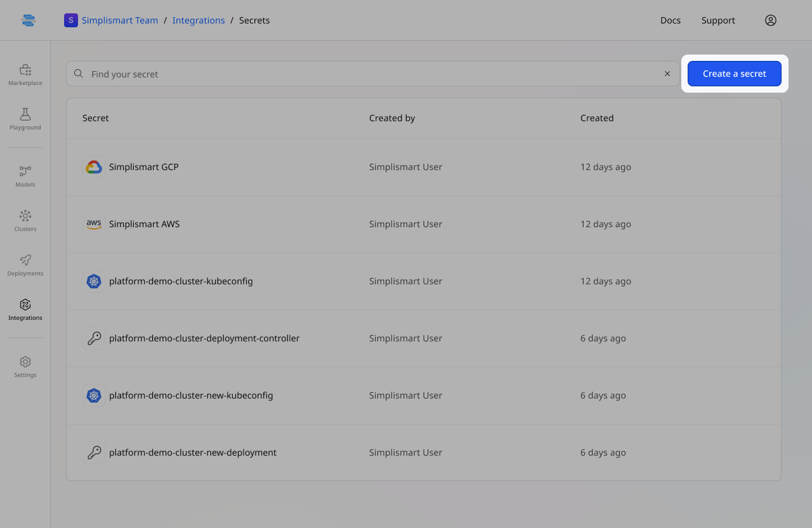Open platform-demo-cluster-new-kubeconfig secret
This screenshot has width=812, height=528.
tap(191, 395)
